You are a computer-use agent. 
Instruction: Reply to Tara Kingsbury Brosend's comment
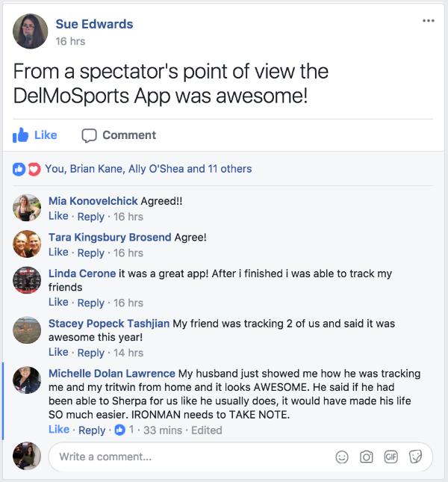point(91,253)
